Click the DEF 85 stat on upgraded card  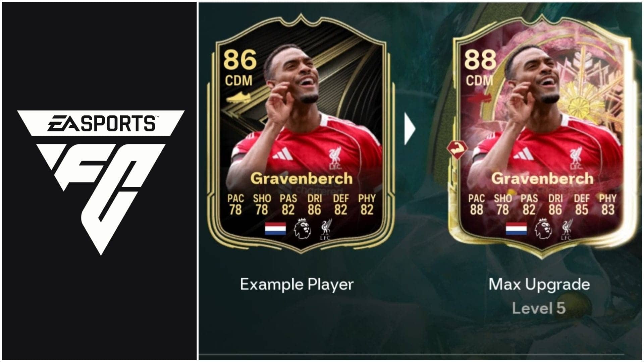click(x=582, y=204)
